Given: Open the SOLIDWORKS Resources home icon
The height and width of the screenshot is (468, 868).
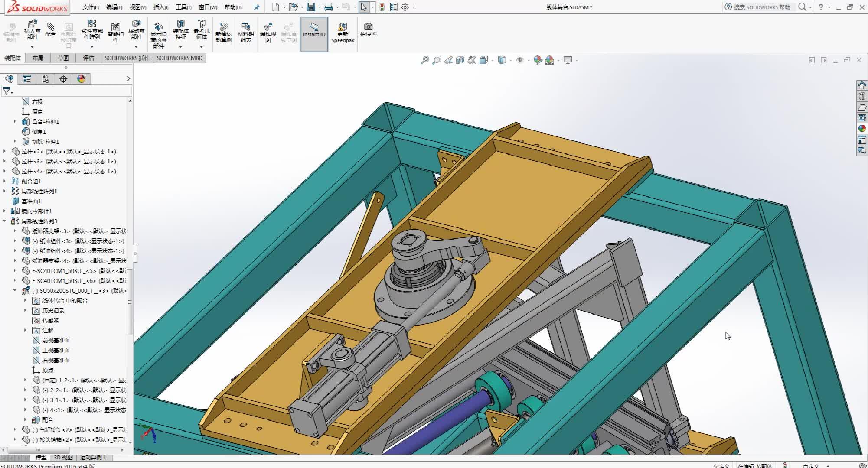Looking at the screenshot, I should coord(862,85).
